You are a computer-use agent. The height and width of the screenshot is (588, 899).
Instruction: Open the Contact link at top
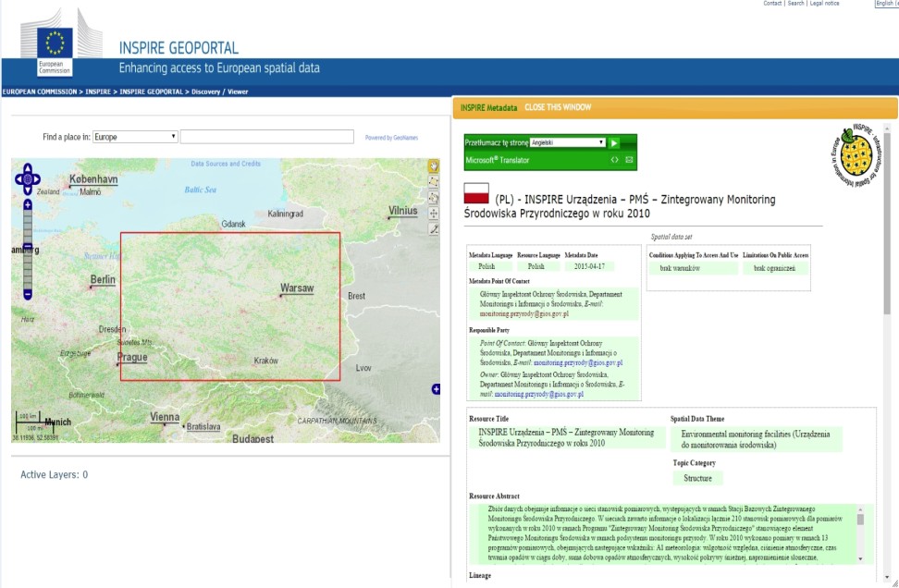pos(772,4)
